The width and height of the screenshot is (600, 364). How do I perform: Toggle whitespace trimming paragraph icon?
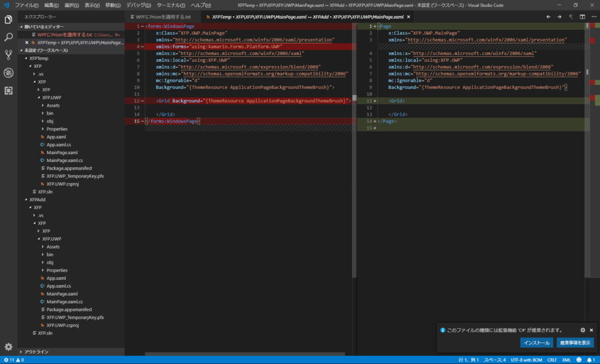[571, 17]
